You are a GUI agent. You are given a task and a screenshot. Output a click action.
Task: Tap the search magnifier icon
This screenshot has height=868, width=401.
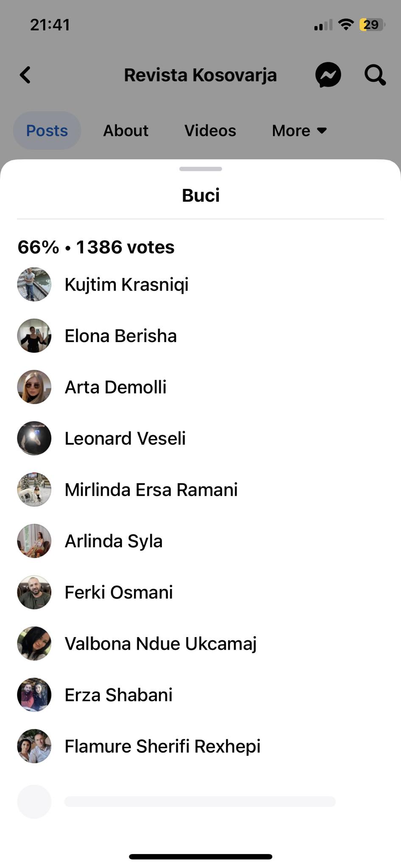pos(375,75)
